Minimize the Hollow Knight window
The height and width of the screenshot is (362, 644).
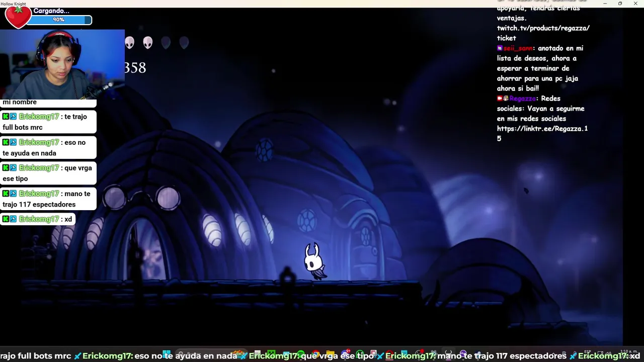tap(605, 4)
